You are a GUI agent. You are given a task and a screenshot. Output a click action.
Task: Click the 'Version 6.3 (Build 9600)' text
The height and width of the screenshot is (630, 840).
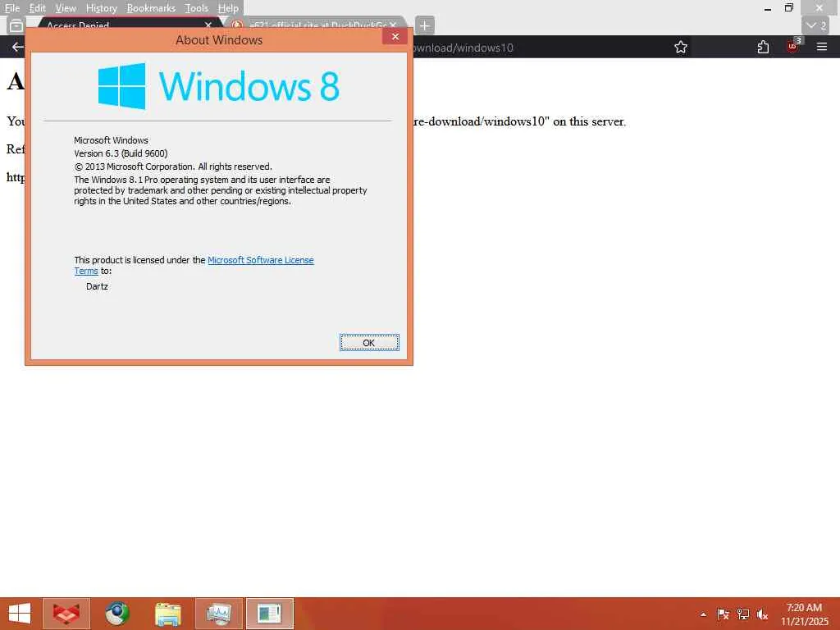(x=121, y=153)
